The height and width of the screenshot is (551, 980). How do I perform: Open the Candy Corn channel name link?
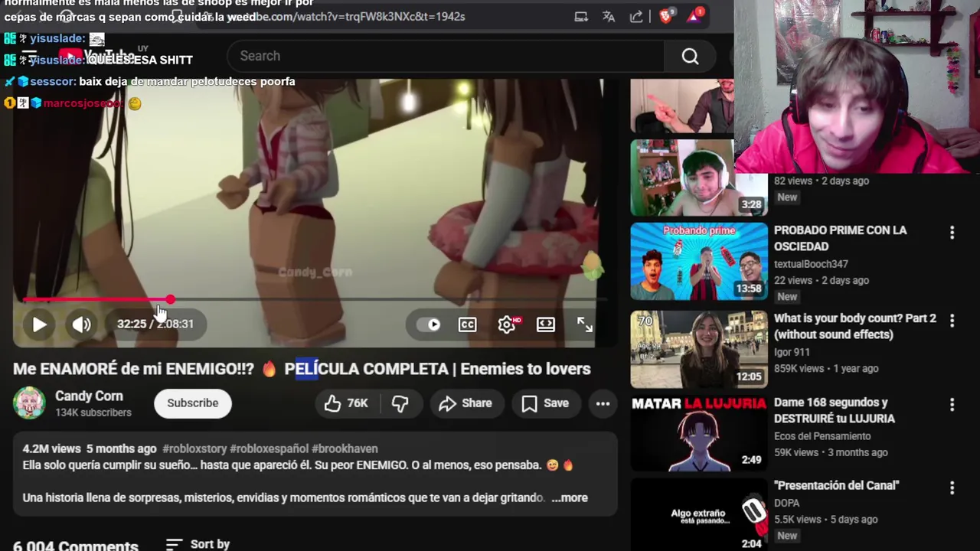tap(89, 396)
